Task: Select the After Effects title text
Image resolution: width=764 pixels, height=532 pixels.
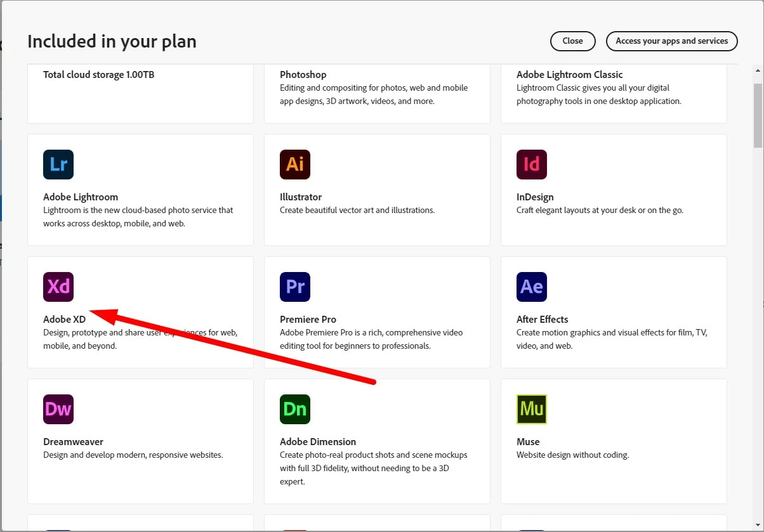Action: point(543,320)
